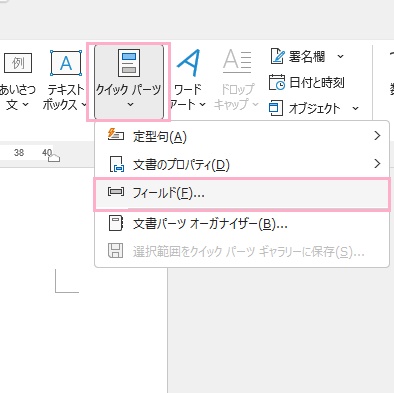
Task: Click the ruler at mark 38
Action: tap(19, 153)
